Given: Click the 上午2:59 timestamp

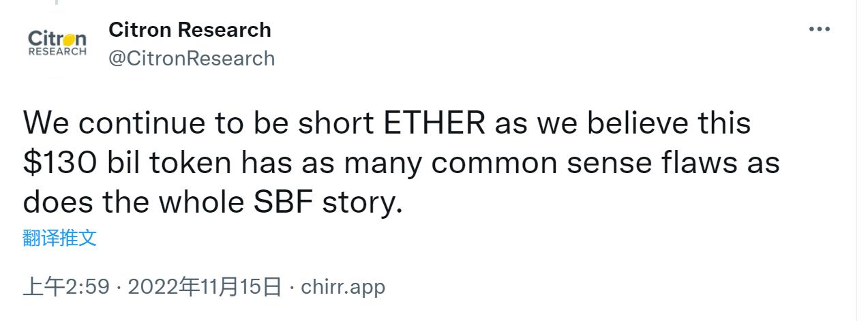Looking at the screenshot, I should (66, 287).
